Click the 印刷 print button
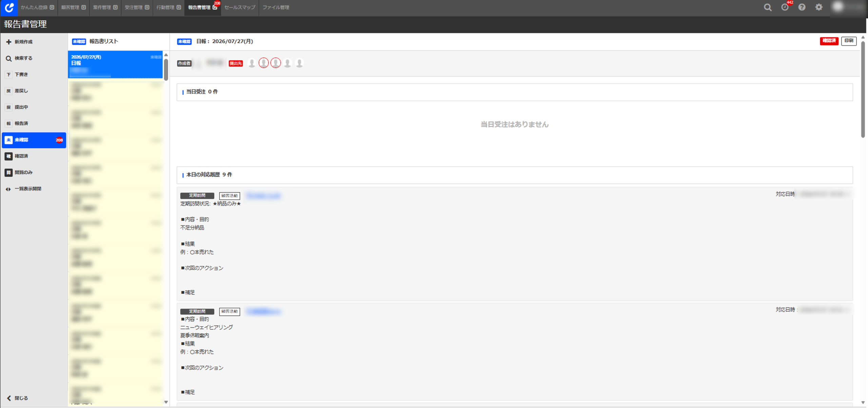868x408 pixels. point(849,41)
